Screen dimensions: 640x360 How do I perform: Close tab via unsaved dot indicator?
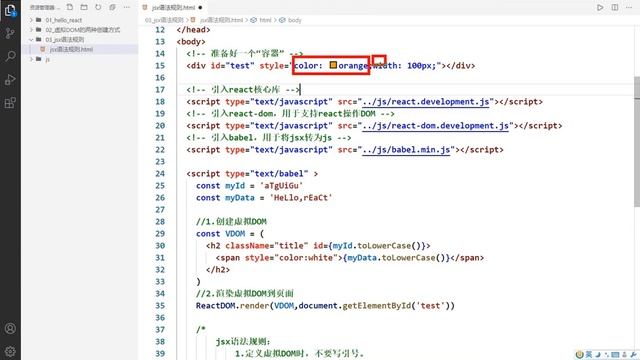pyautogui.click(x=200, y=7)
